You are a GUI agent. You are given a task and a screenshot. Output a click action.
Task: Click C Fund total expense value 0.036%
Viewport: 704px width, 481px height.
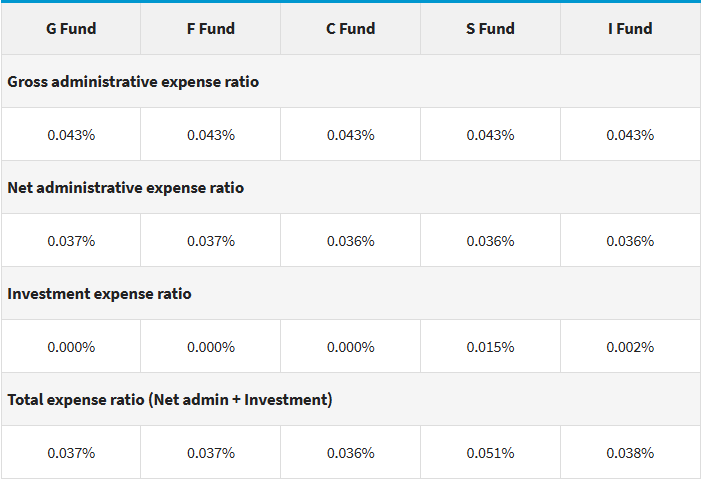[x=351, y=453]
